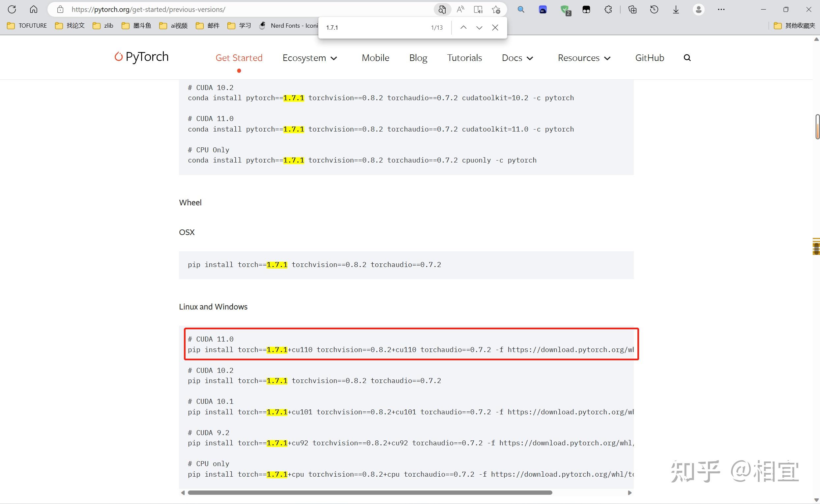Click the OSX pip install torch command
Screen dimensions: 820x504
point(314,265)
